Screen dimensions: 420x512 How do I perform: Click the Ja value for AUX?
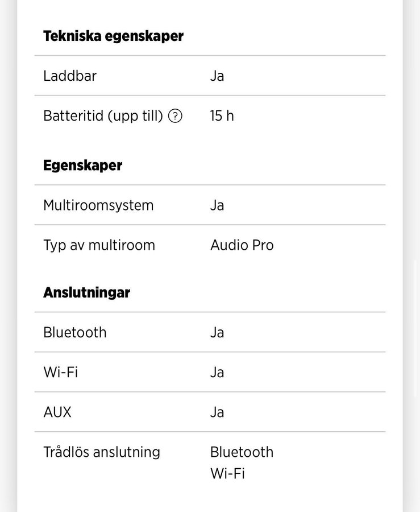[x=217, y=412]
